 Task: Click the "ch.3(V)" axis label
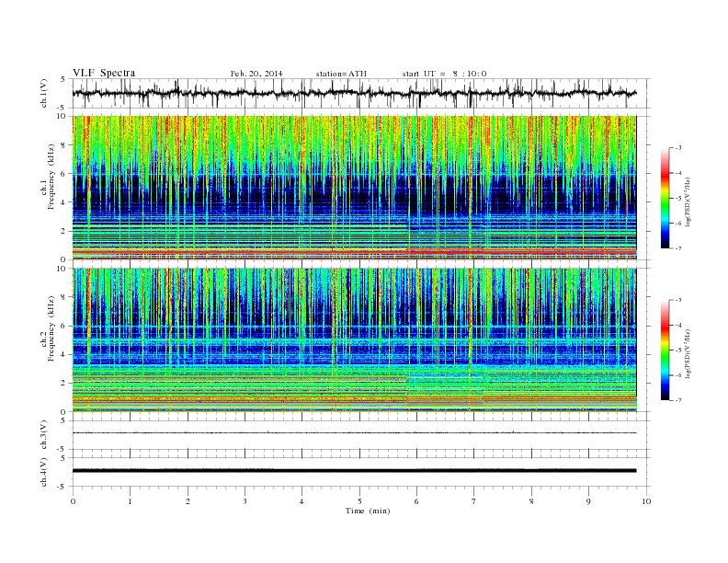pyautogui.click(x=44, y=434)
